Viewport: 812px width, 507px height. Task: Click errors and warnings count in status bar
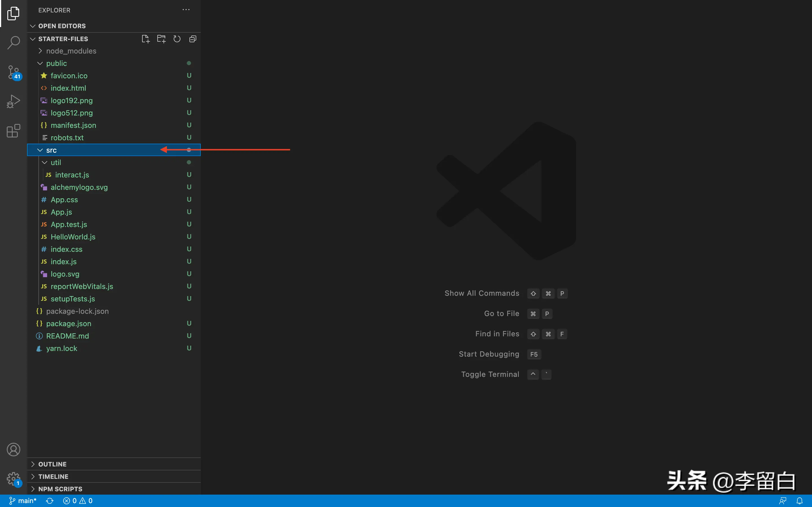point(78,501)
